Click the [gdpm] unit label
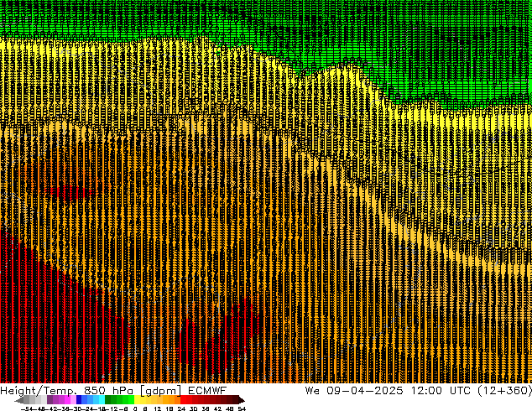The width and height of the screenshot is (532, 411). (x=158, y=391)
